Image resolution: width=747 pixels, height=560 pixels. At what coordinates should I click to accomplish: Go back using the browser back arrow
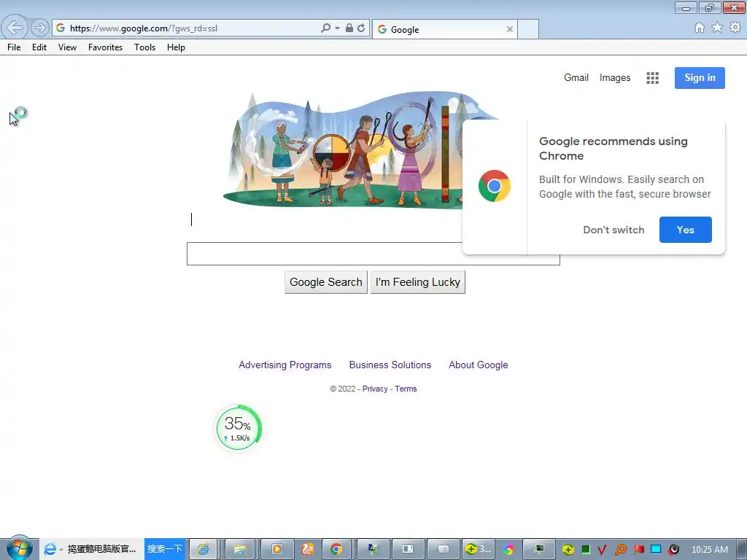(x=15, y=28)
